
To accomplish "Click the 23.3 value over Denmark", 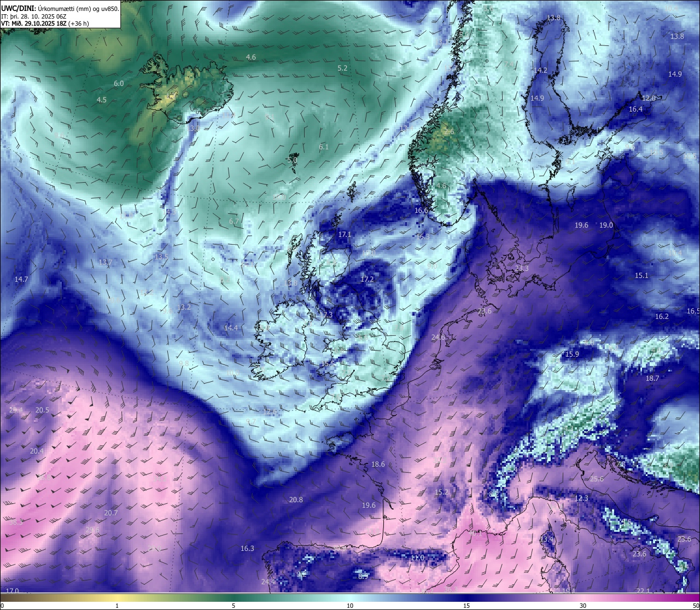I will (522, 269).
